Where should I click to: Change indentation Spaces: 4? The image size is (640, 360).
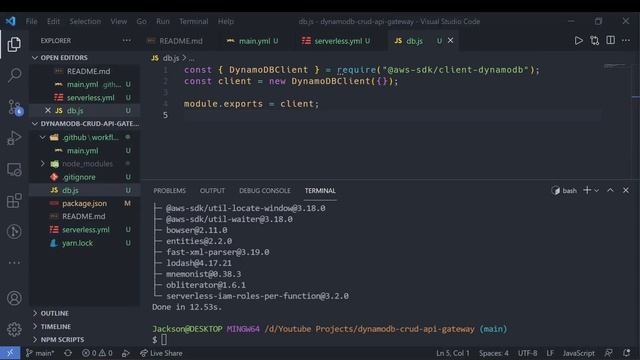click(493, 353)
